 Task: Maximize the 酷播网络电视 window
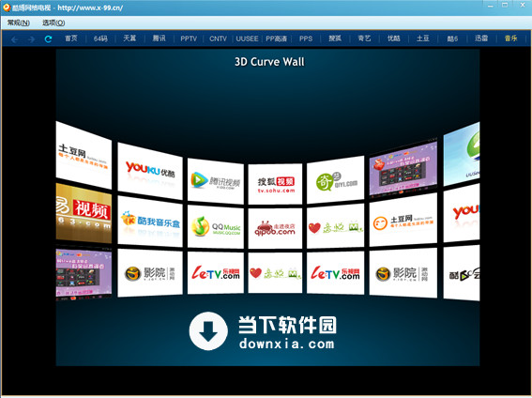point(505,5)
